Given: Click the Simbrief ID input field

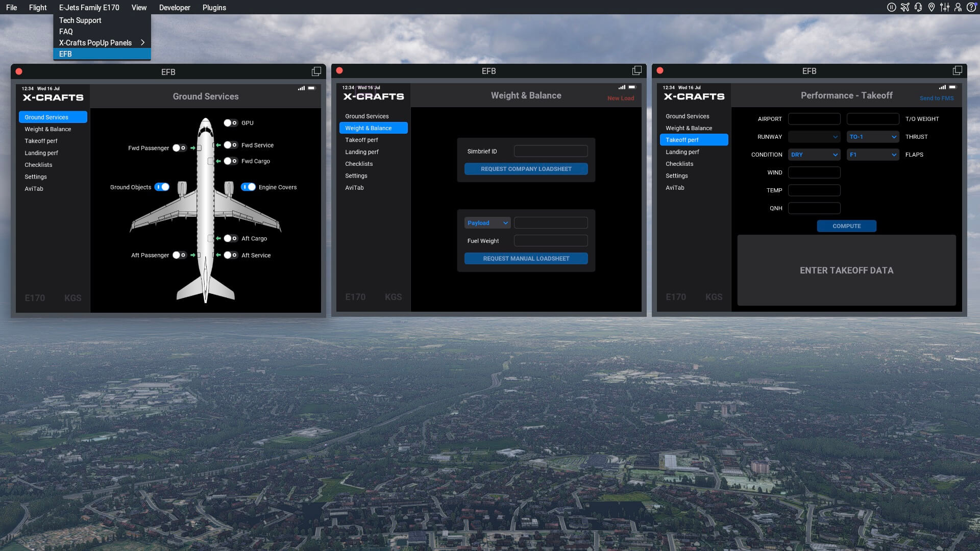Looking at the screenshot, I should coord(551,152).
